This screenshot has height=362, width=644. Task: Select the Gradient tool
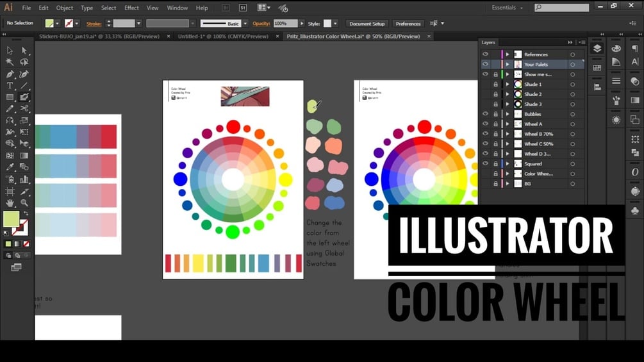[x=24, y=156]
